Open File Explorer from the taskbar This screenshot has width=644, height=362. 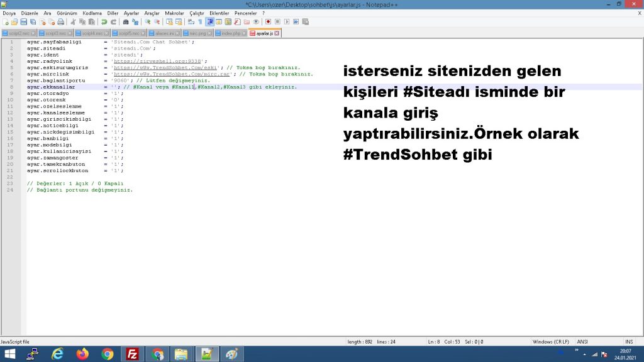[x=181, y=354]
